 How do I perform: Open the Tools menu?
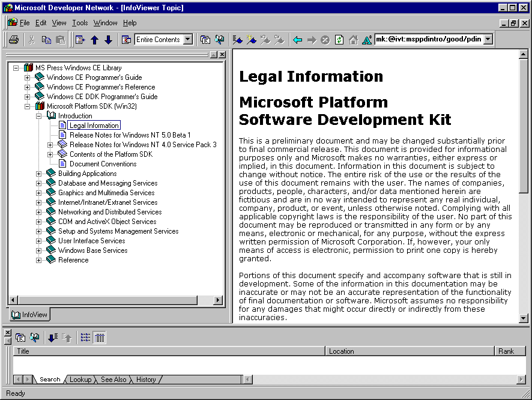point(80,23)
